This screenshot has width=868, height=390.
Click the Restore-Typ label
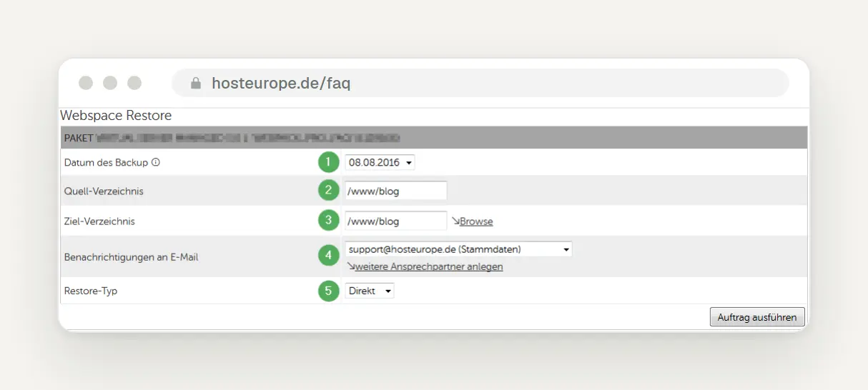[89, 291]
